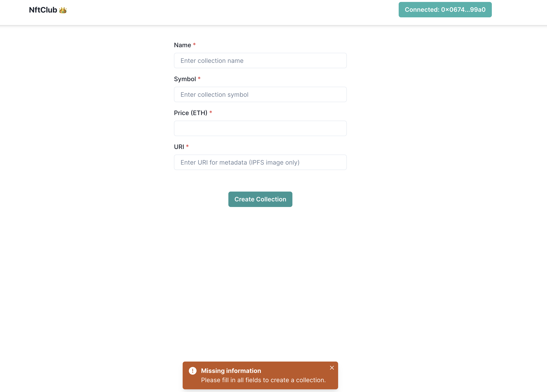547x392 pixels.
Task: Click the Symbol field label
Action: 185,79
